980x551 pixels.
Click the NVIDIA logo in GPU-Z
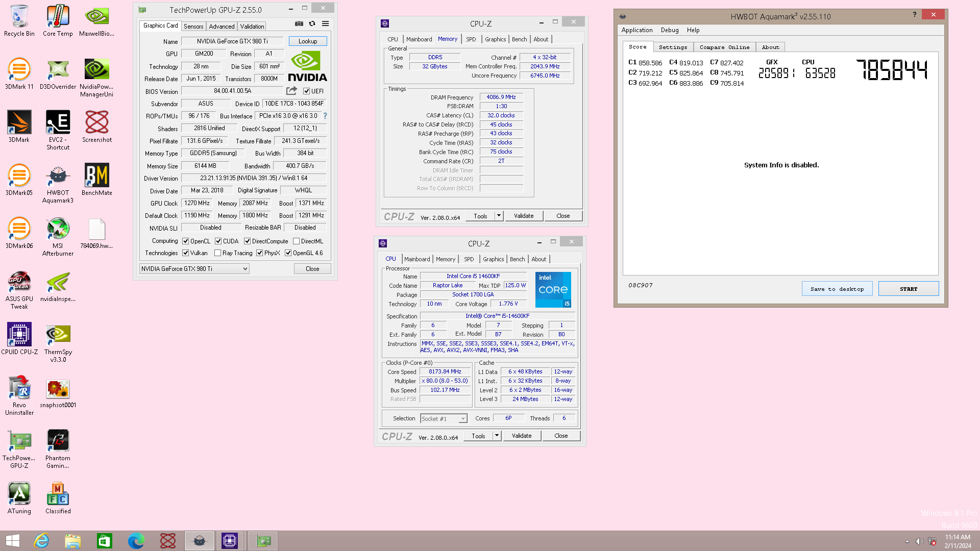click(307, 66)
